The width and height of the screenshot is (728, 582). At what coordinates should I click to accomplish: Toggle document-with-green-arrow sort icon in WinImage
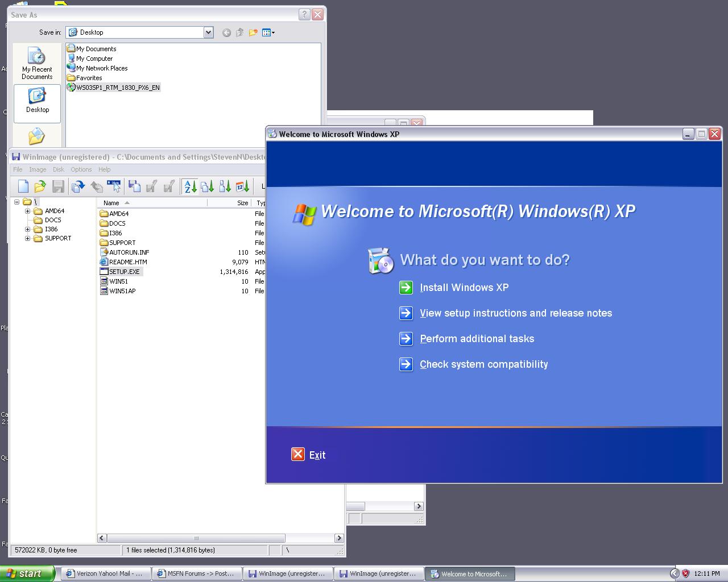click(x=225, y=186)
